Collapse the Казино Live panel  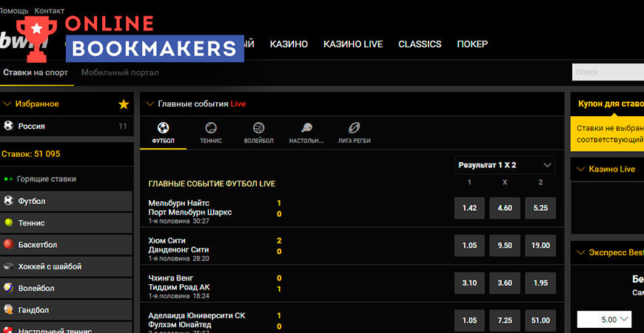click(580, 169)
